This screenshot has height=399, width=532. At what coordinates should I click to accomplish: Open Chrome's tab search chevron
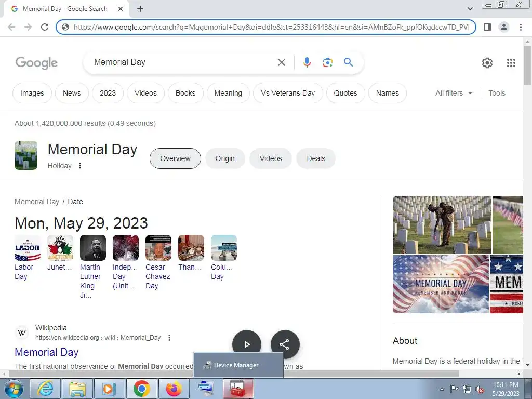pos(470,9)
